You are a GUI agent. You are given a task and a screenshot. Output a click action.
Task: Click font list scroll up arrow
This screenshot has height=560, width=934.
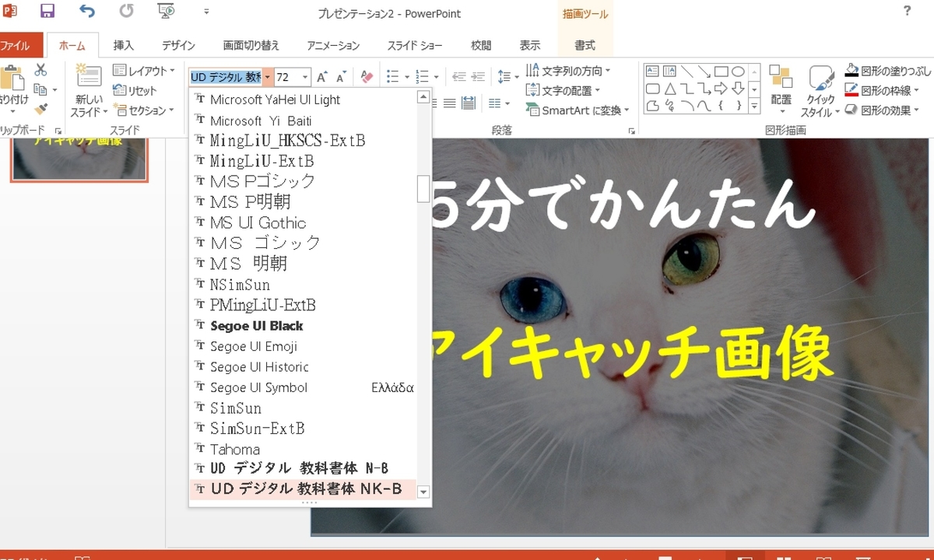(423, 97)
